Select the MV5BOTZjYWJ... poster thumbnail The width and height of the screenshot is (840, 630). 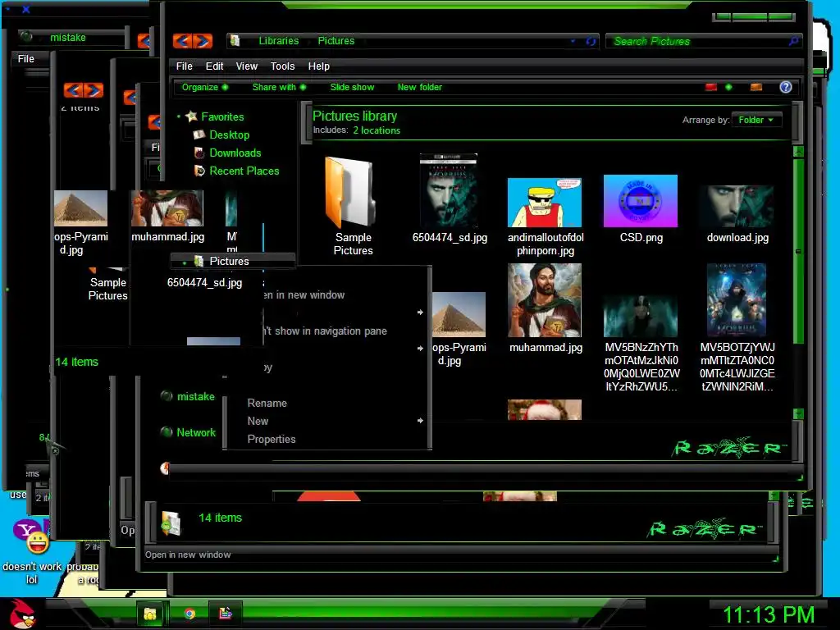pyautogui.click(x=737, y=300)
